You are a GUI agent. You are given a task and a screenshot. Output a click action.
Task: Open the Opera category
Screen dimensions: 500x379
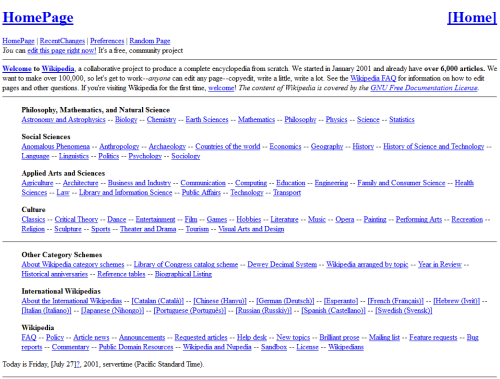[x=345, y=219]
